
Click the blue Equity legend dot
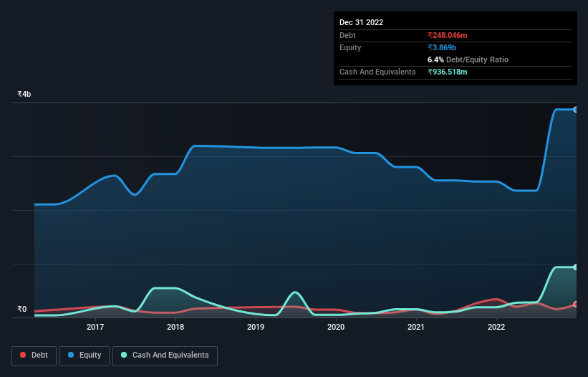(x=71, y=355)
